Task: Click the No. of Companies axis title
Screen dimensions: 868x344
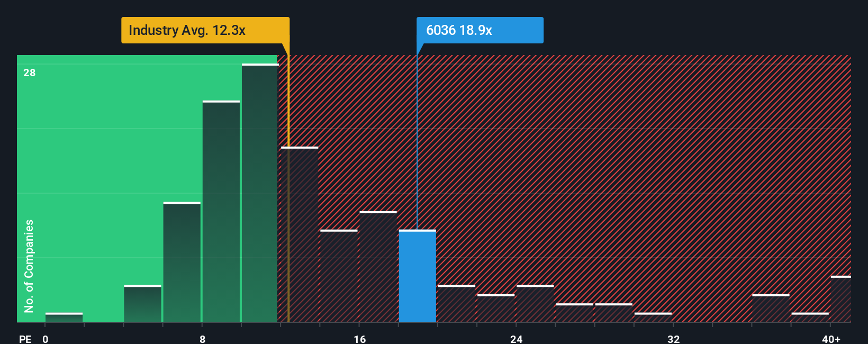Action: [x=29, y=266]
